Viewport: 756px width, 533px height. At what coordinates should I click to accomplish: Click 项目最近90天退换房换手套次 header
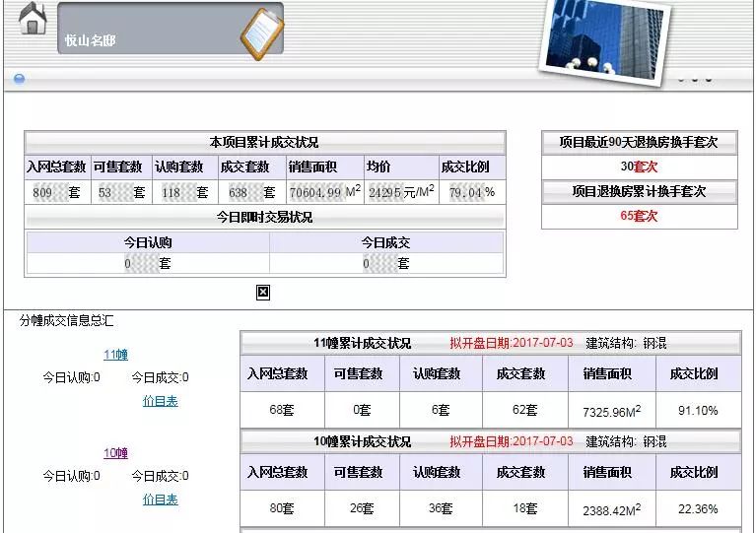639,142
